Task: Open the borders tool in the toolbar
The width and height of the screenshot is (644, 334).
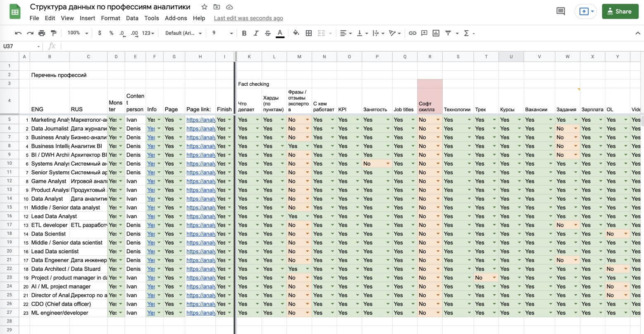Action: click(308, 33)
